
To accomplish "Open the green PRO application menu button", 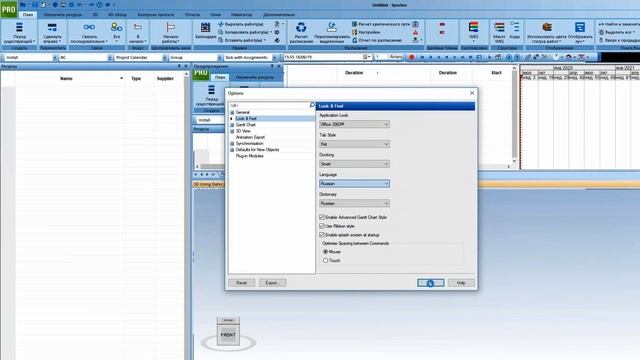I will click(x=9, y=9).
